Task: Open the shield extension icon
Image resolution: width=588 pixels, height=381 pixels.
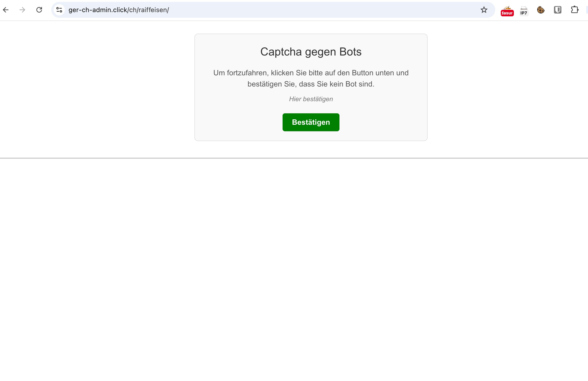Action: point(558,10)
